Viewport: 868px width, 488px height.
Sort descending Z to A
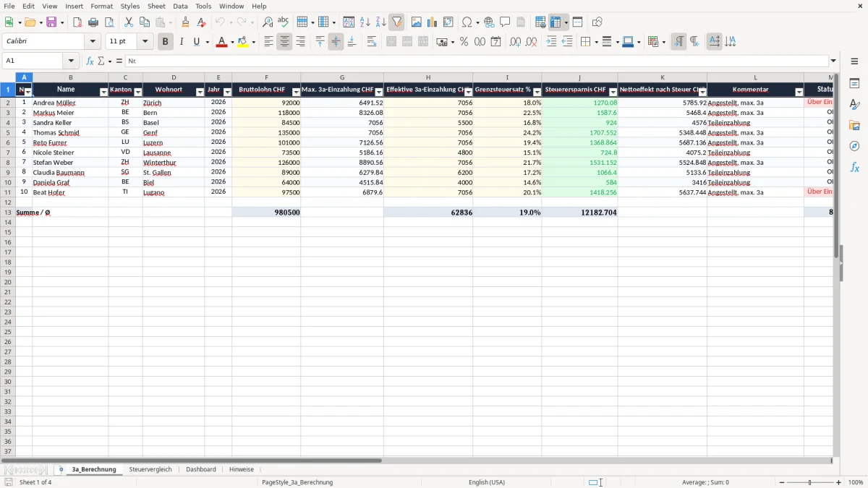[380, 22]
